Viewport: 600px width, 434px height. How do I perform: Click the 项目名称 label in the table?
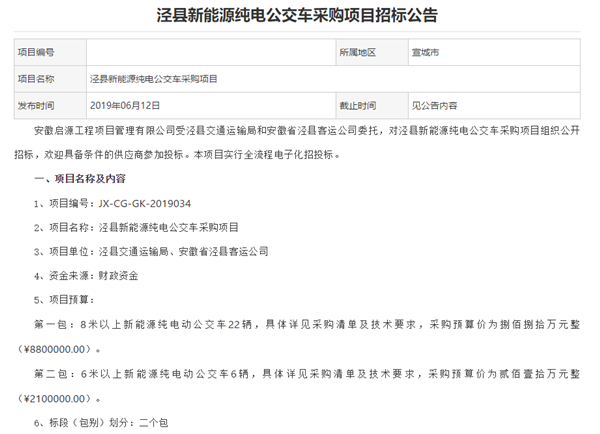click(x=36, y=78)
